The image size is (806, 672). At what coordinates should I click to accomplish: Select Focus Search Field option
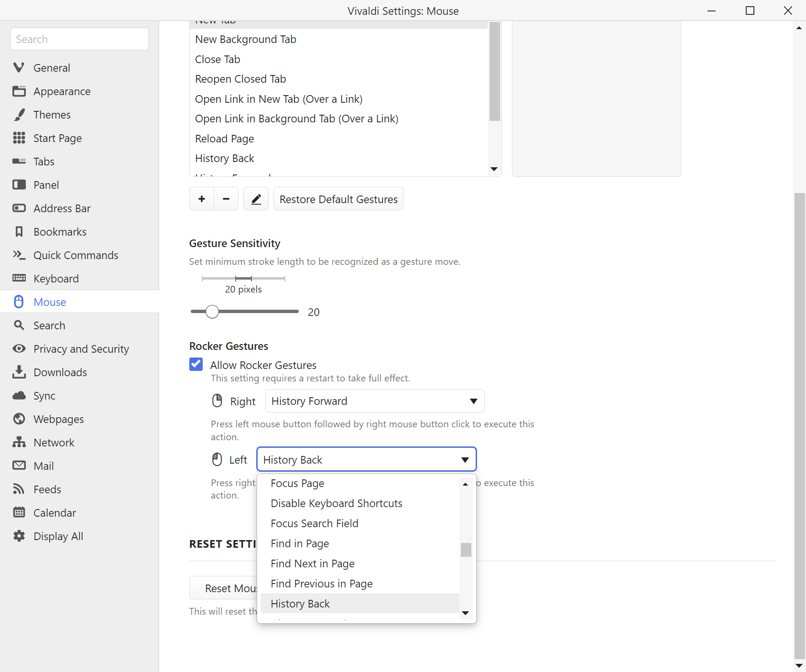click(314, 523)
